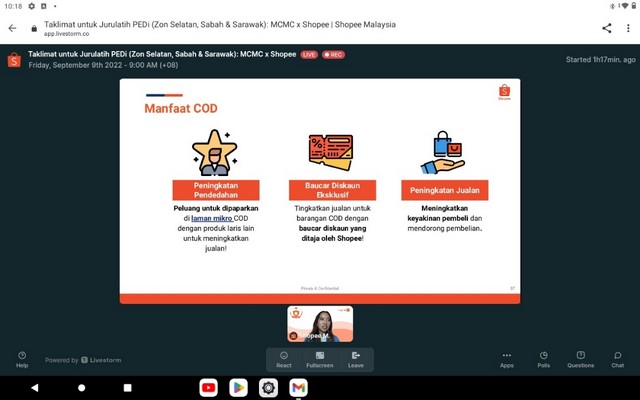Click the React emoji button
The height and width of the screenshot is (400, 640).
pyautogui.click(x=284, y=359)
